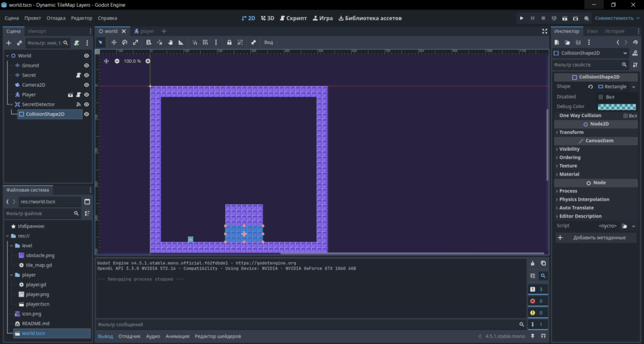Center the view with viewport crosshair icon
The width and height of the screenshot is (644, 344).
[x=106, y=61]
